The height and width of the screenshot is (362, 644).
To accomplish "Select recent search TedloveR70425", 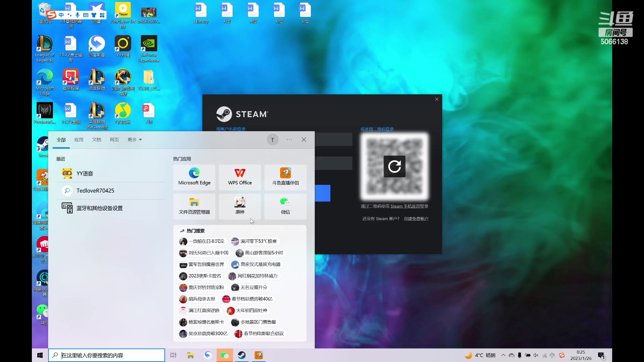I will point(111,190).
